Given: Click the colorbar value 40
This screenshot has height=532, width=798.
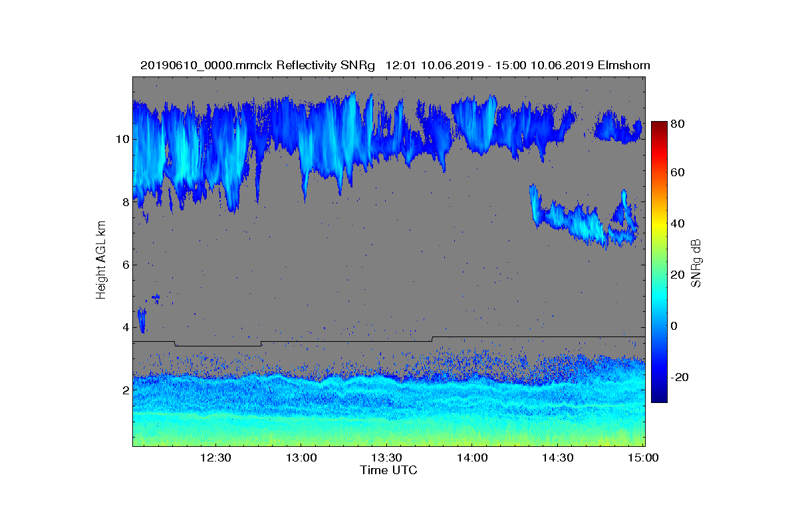Looking at the screenshot, I should pos(678,223).
